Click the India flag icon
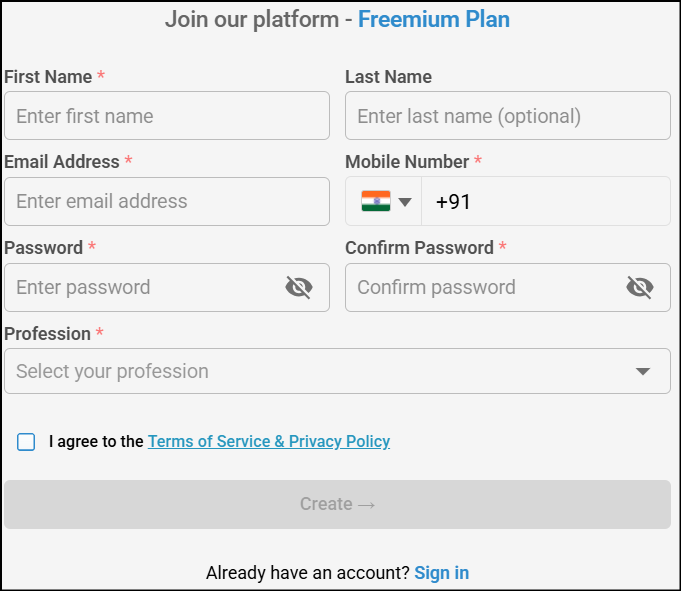 click(x=376, y=202)
